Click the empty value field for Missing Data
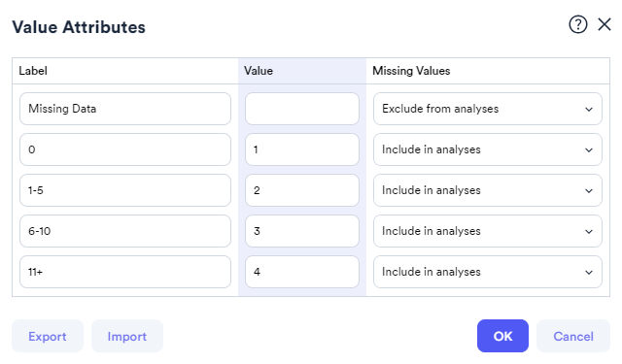622x364 pixels. click(302, 109)
